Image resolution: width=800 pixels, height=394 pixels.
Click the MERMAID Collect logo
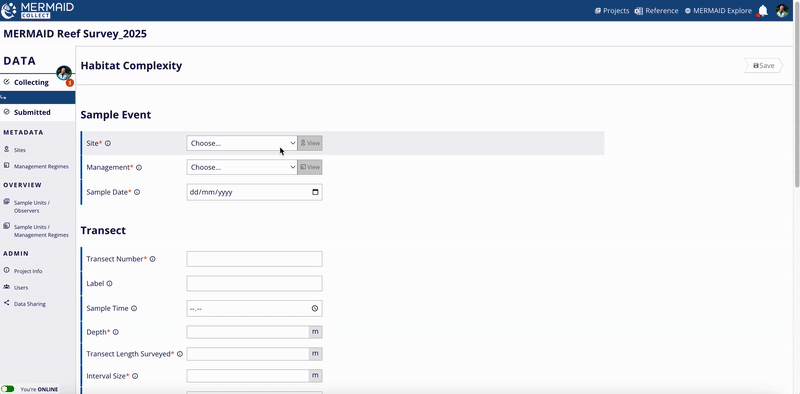pyautogui.click(x=38, y=10)
